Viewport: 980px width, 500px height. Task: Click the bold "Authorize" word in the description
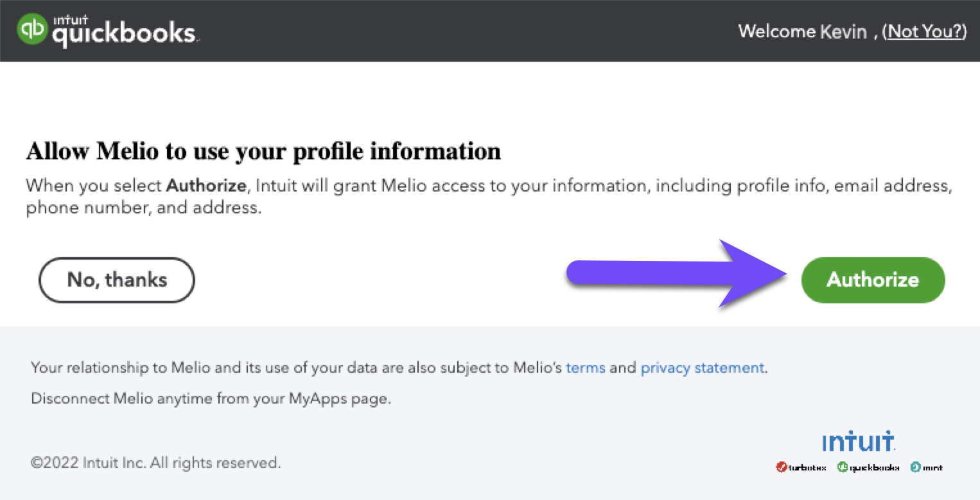[206, 186]
